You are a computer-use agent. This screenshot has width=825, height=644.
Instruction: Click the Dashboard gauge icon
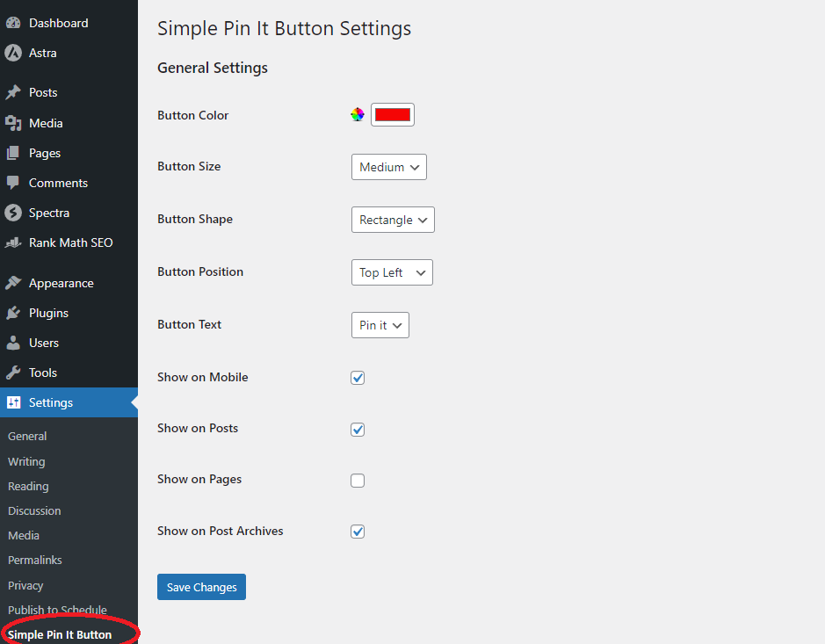click(13, 23)
